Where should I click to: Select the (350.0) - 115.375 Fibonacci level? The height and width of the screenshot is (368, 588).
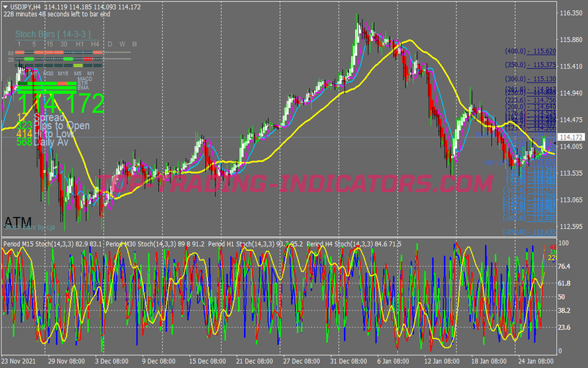point(530,65)
